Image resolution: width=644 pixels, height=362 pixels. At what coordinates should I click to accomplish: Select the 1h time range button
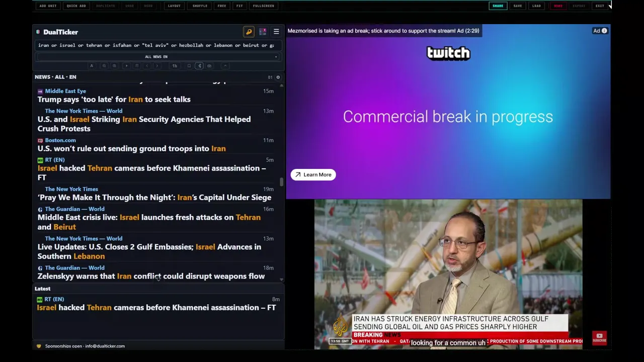point(175,66)
